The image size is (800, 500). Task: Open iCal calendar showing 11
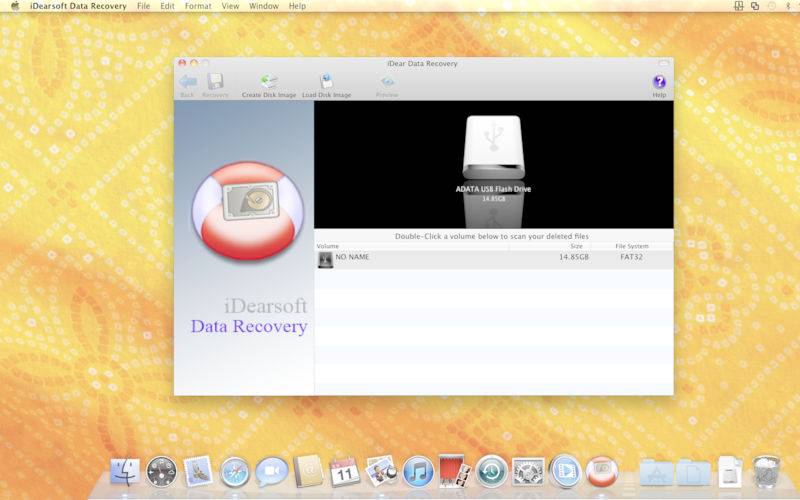(x=345, y=471)
